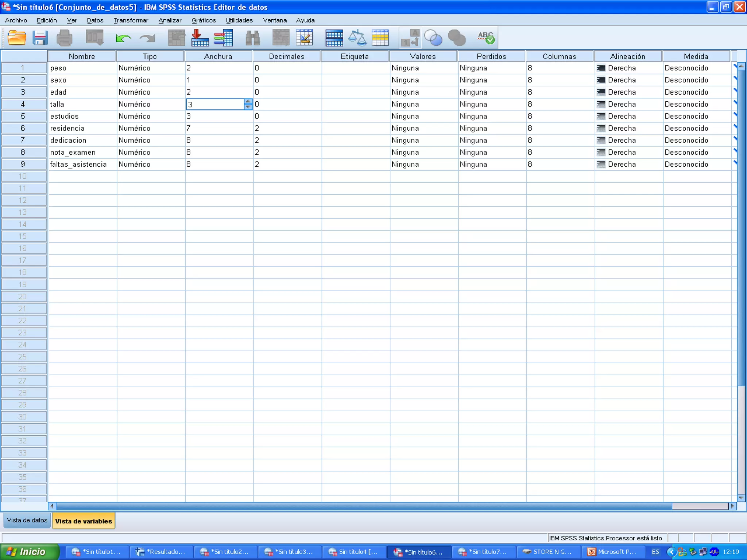Image resolution: width=747 pixels, height=560 pixels.
Task: Click the Spell check ABC icon
Action: (486, 38)
